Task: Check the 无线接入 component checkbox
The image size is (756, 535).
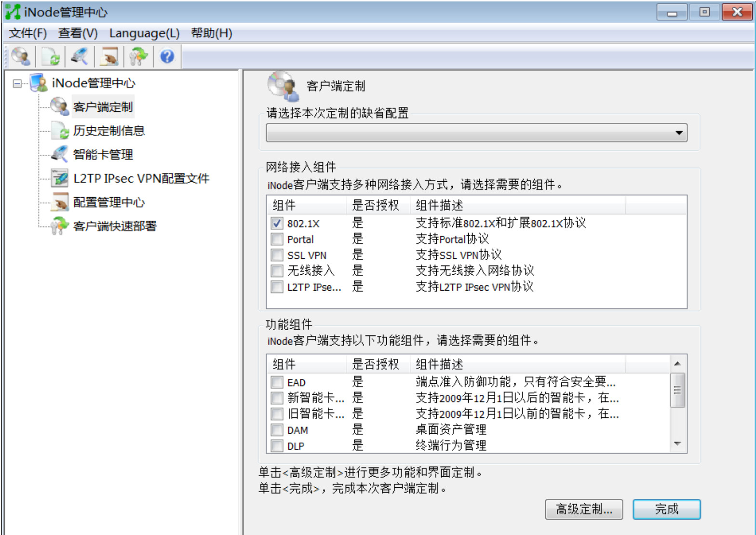Action: (277, 271)
